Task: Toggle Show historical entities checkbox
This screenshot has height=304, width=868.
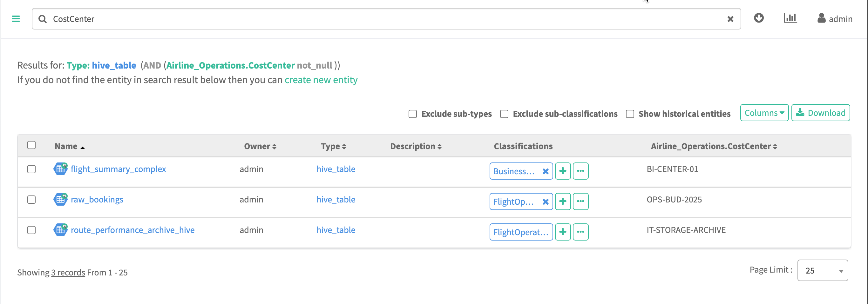Action: (x=629, y=114)
